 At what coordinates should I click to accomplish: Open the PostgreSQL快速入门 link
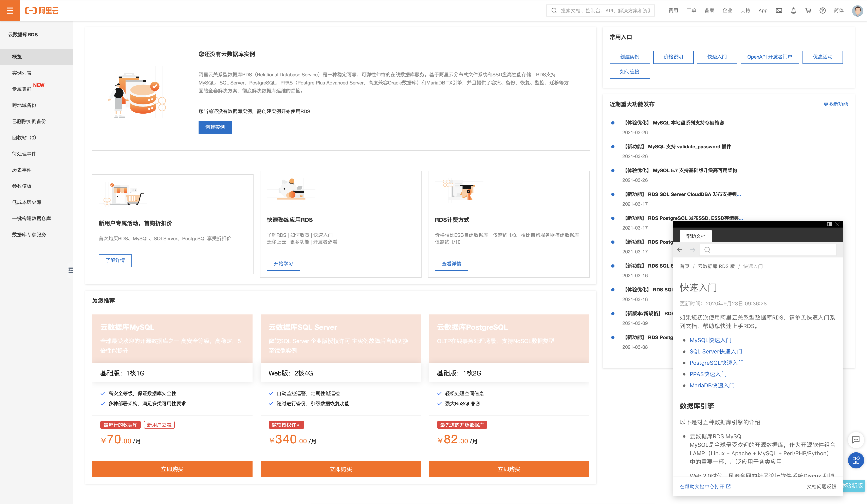(717, 363)
